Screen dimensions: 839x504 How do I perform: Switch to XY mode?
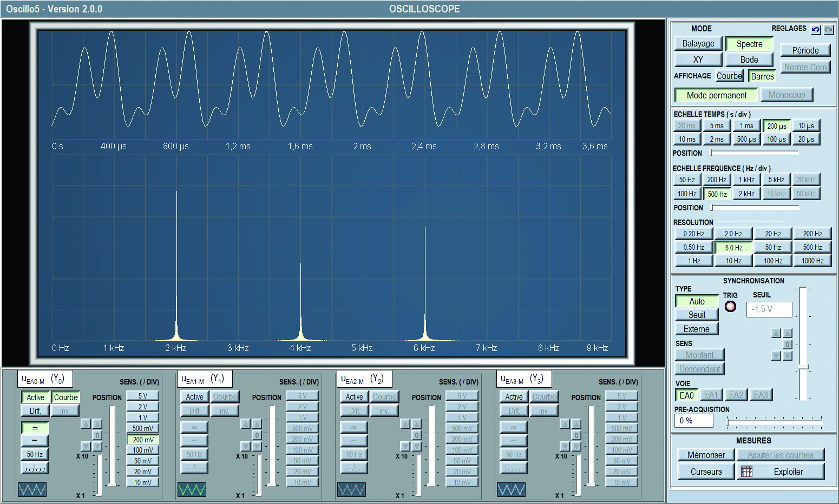(x=698, y=59)
